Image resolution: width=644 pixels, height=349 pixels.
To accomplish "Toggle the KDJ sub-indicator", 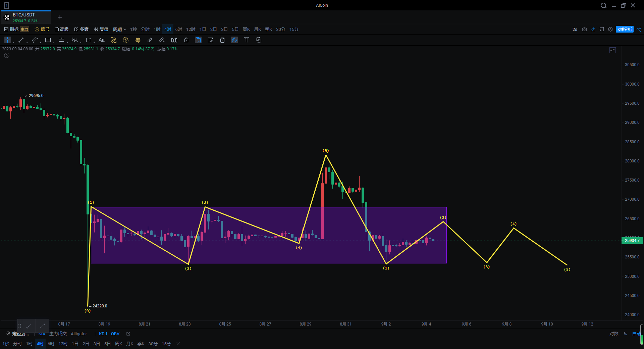I will tap(103, 334).
